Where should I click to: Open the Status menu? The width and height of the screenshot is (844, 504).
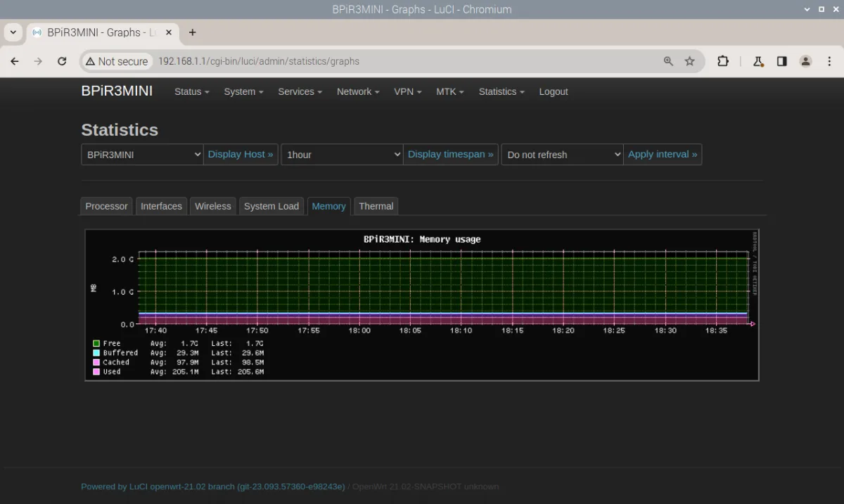coord(192,91)
